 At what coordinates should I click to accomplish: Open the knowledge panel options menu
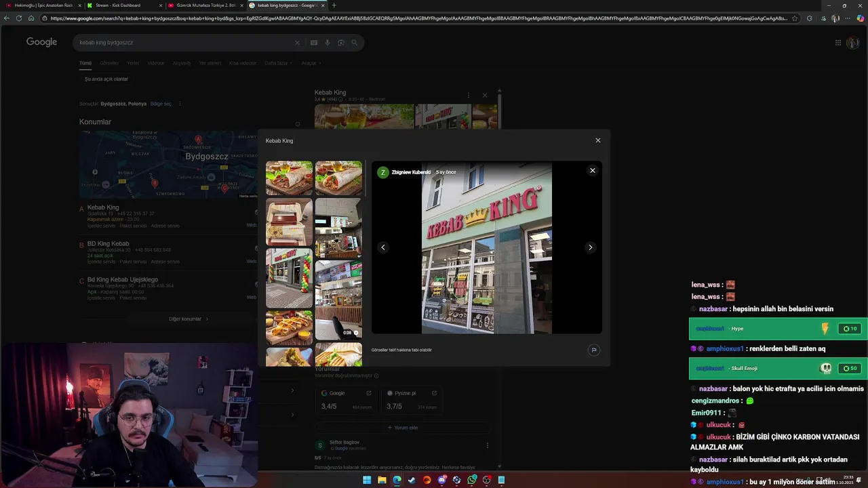[468, 95]
